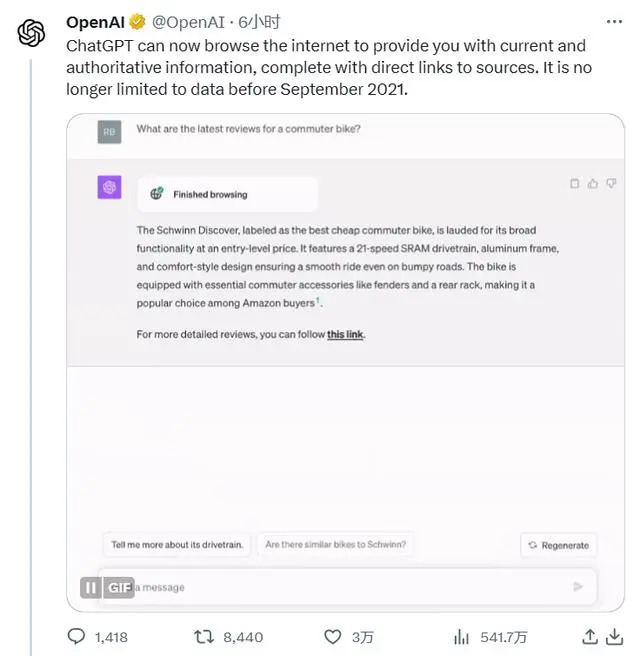The image size is (640, 656).
Task: View tweet analytics bar chart icon
Action: coord(462,636)
